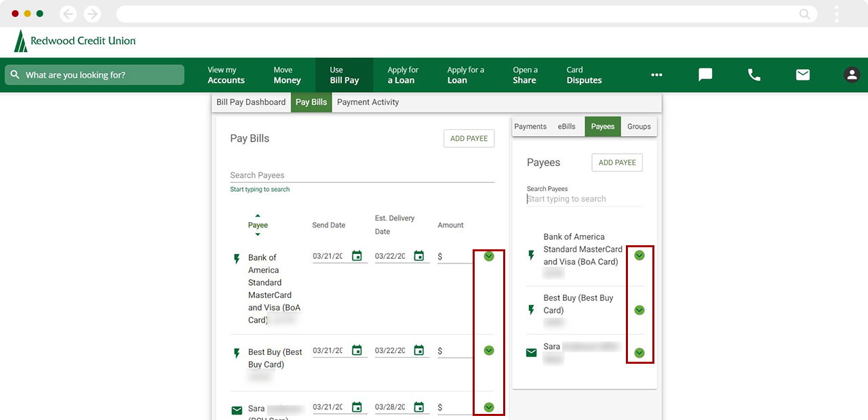Switch to the Bill Pay Dashboard tab
The image size is (868, 420).
251,102
